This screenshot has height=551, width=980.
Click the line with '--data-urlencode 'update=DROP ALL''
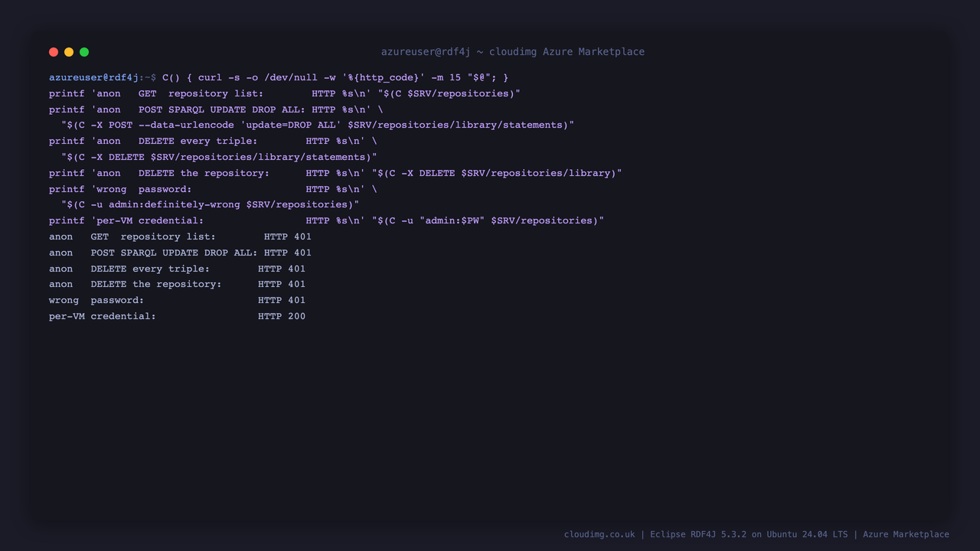pos(318,125)
